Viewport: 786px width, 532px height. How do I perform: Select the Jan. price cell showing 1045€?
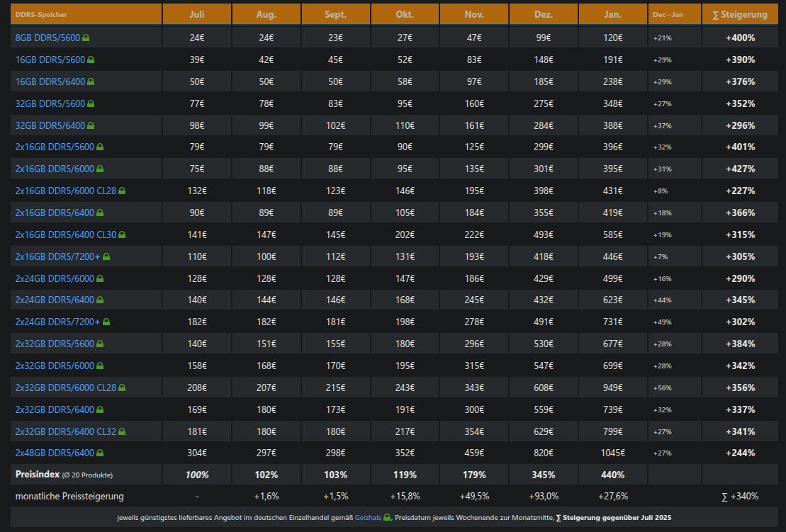(612, 453)
